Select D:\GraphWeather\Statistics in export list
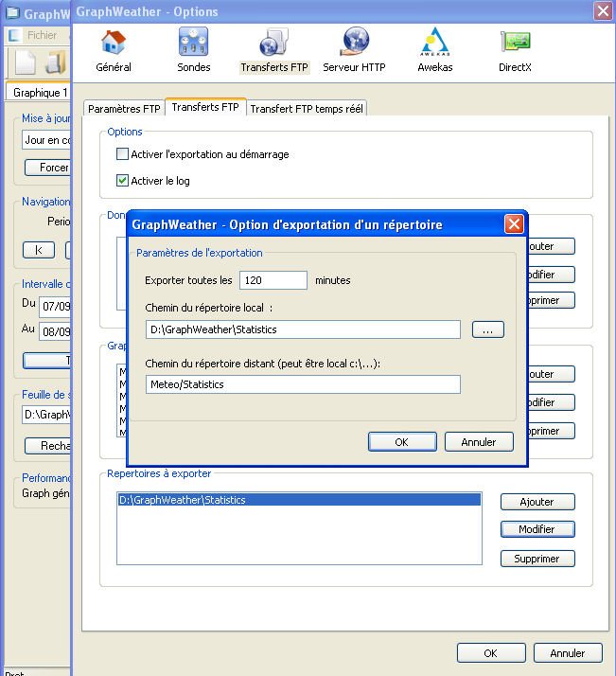 (x=299, y=500)
